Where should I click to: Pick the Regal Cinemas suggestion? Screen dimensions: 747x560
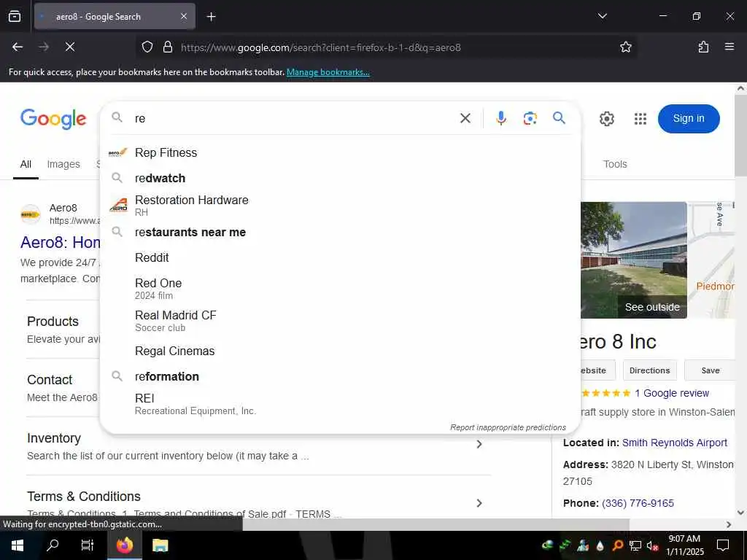(340, 351)
